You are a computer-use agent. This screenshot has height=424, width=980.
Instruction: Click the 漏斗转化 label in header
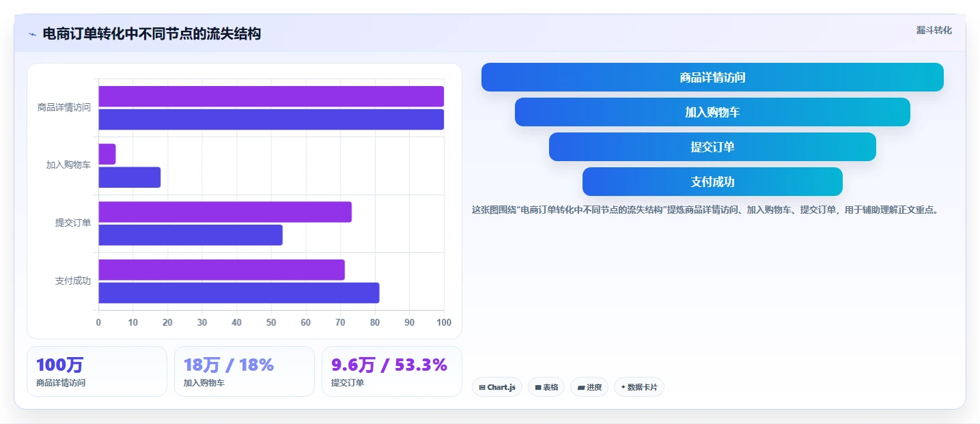(x=934, y=30)
